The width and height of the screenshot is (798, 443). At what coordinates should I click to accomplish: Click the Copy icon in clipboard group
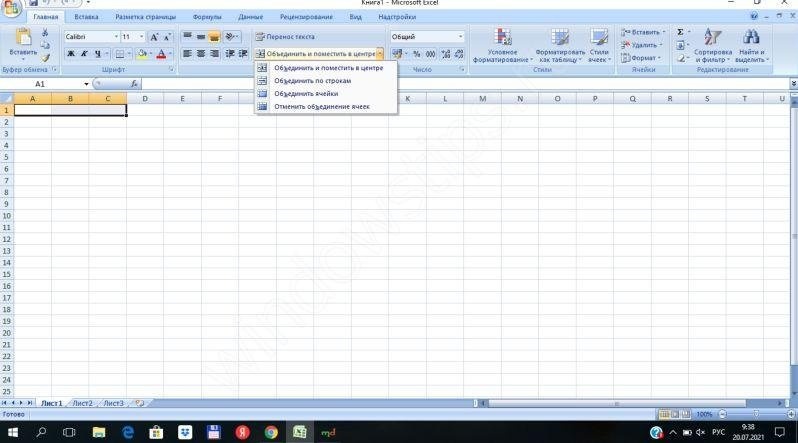pos(45,46)
